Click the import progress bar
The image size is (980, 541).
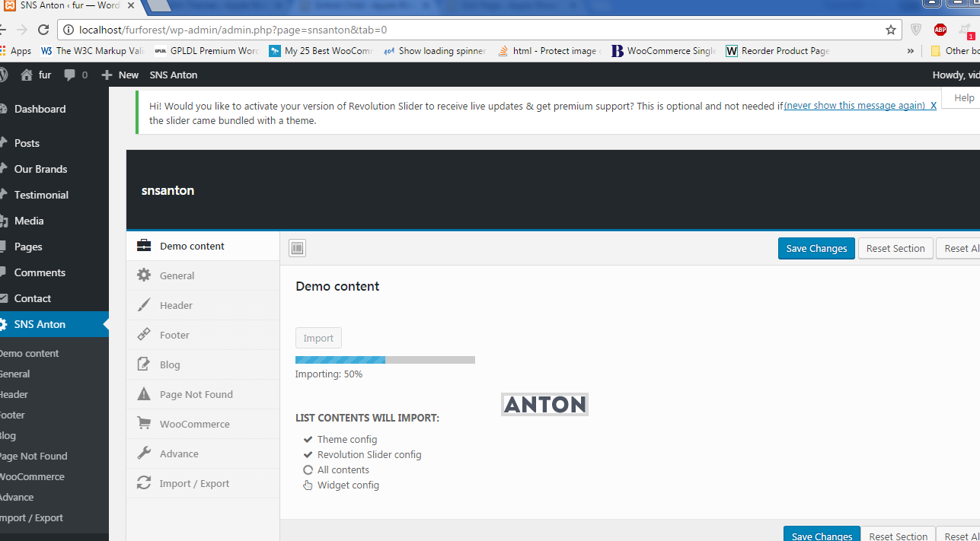pos(385,360)
